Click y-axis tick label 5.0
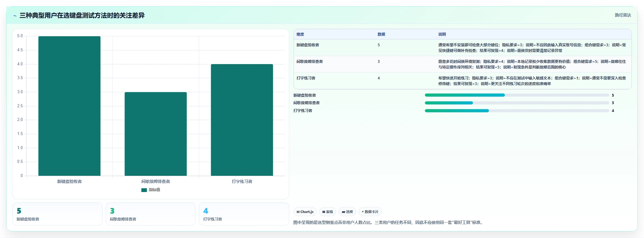The height and width of the screenshot is (238, 644). (20, 36)
